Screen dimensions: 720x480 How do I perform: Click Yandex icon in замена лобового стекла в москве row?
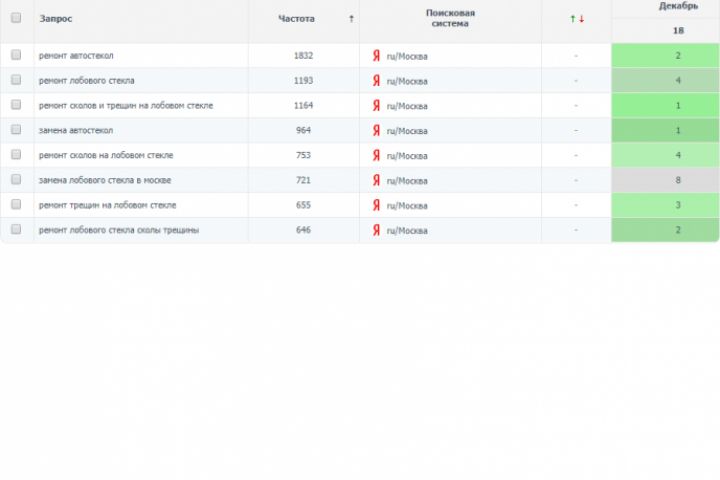coord(377,180)
